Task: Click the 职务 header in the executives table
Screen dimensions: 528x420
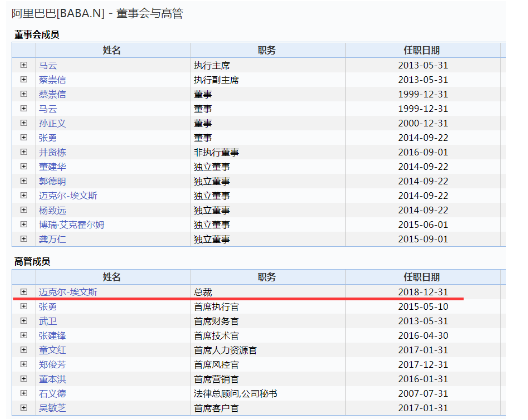Action: pyautogui.click(x=268, y=277)
